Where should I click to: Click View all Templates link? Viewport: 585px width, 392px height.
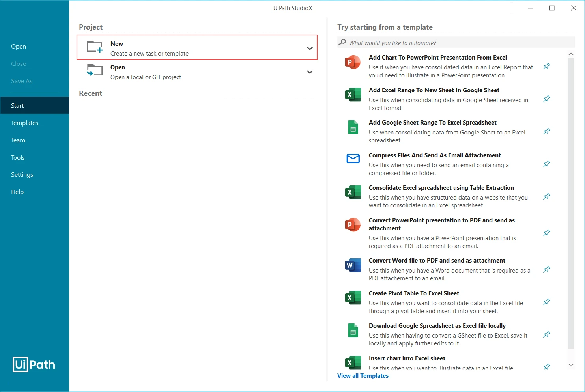363,376
